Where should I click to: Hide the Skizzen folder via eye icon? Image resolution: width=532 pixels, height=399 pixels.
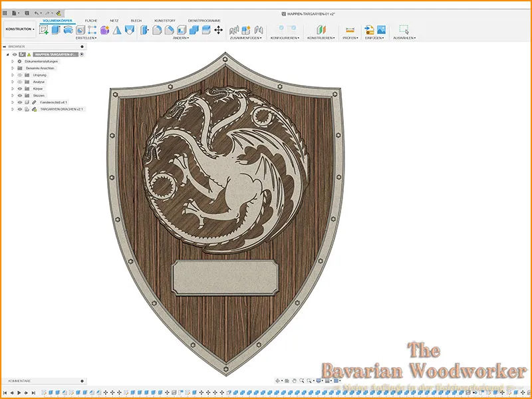point(20,95)
